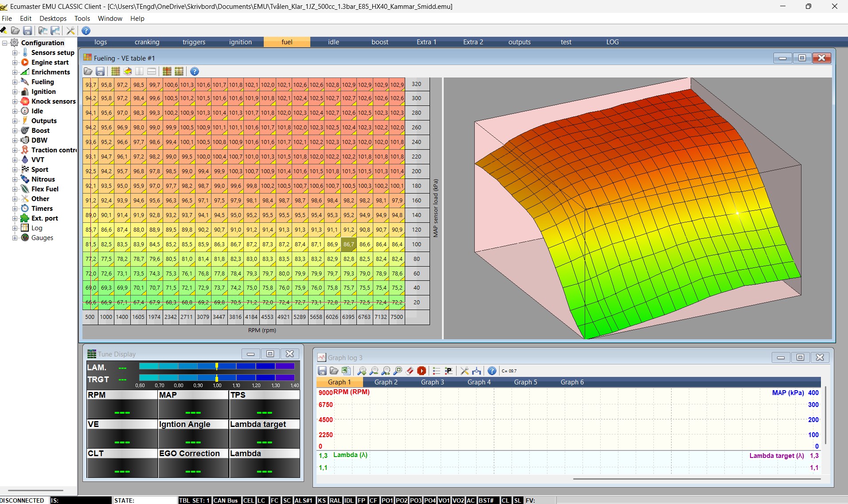This screenshot has height=504, width=848.
Task: Expand Engine start tree node
Action: (15, 62)
